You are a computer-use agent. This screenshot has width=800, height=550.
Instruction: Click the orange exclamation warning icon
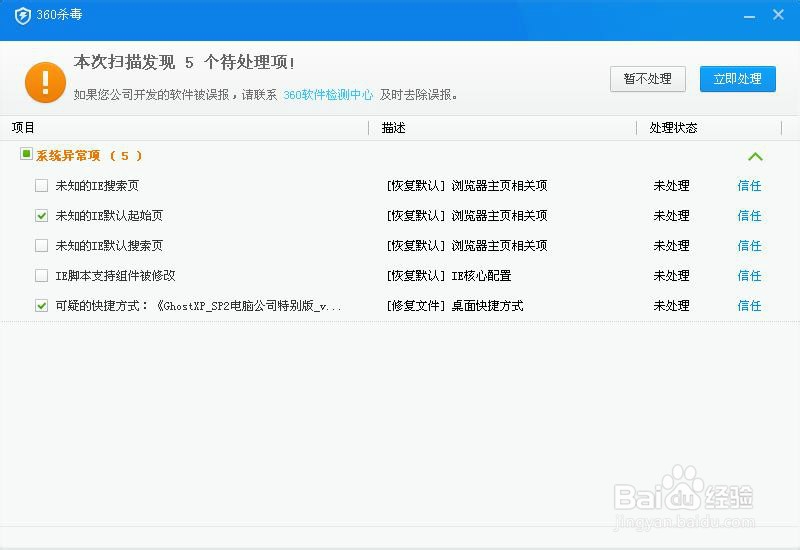coord(45,82)
